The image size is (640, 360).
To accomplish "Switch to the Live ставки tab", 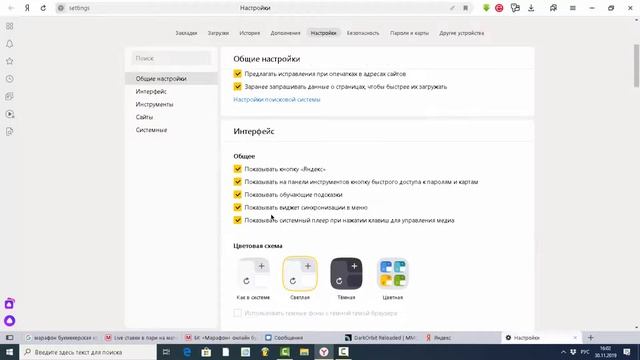I will tap(140, 338).
